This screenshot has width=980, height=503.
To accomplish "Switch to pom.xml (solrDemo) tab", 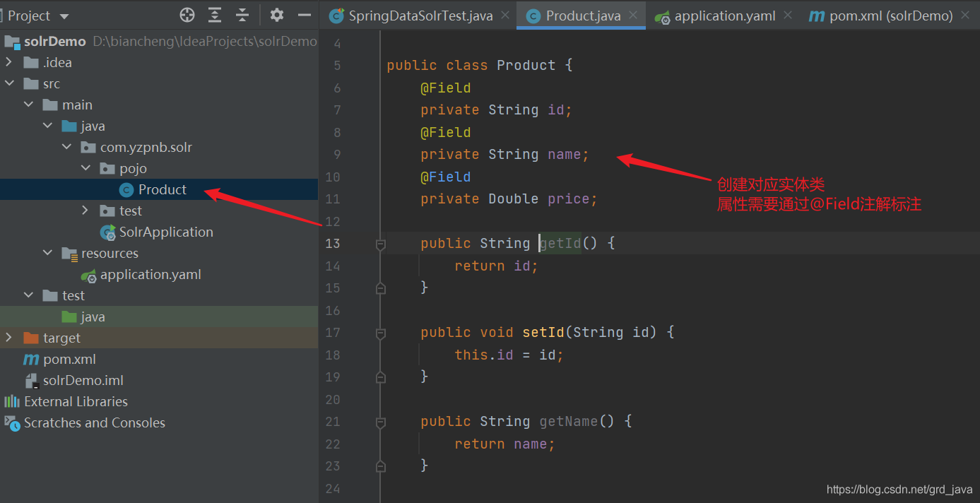I will [x=880, y=16].
